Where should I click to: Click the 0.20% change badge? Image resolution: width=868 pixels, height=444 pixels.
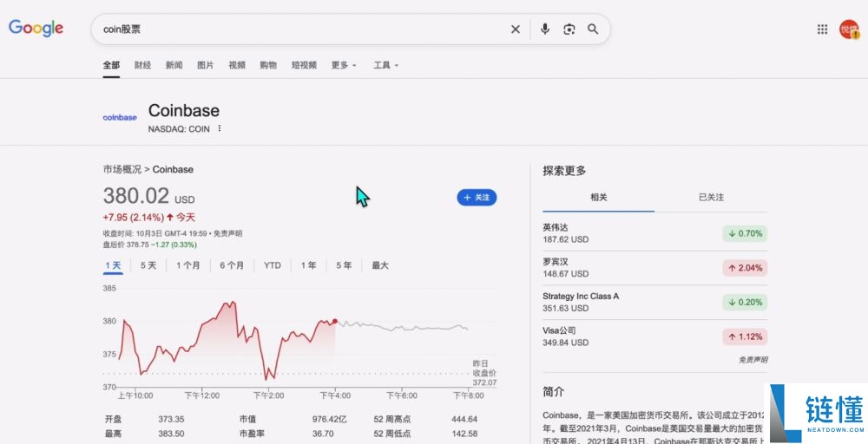tap(745, 302)
